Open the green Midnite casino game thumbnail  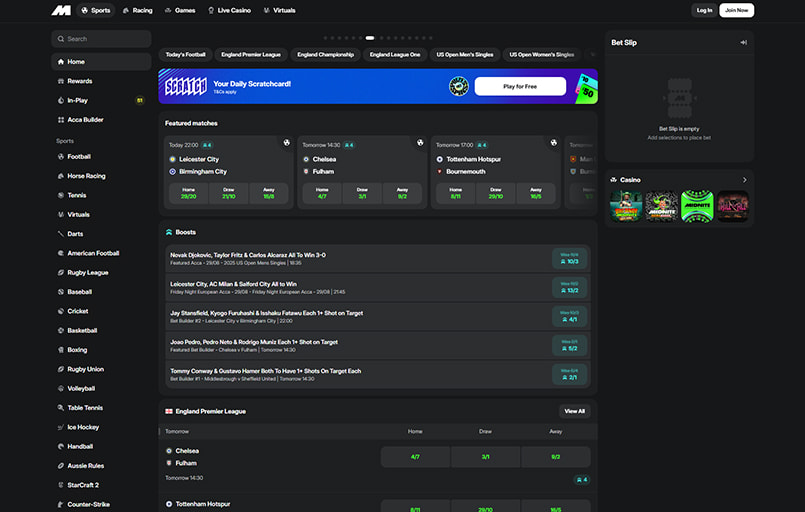[696, 206]
